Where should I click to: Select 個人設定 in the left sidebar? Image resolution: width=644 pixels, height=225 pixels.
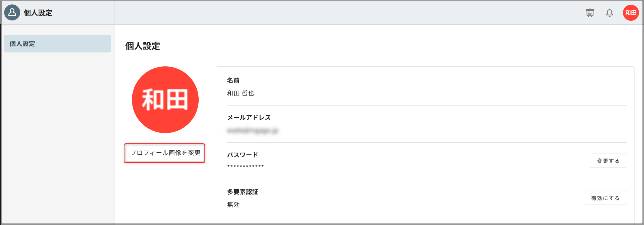[x=57, y=44]
